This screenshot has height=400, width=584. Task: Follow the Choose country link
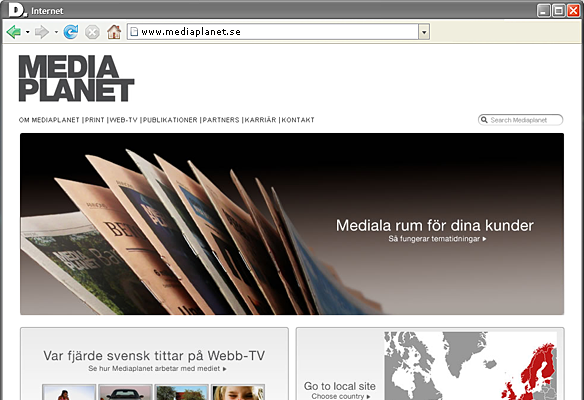coord(341,396)
